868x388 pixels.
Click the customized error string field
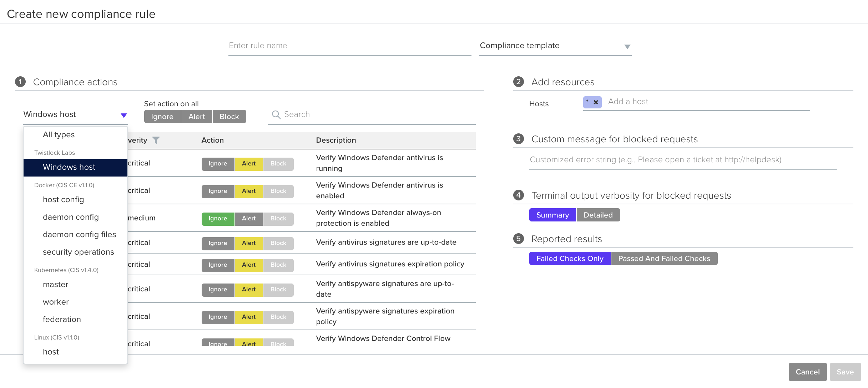683,160
